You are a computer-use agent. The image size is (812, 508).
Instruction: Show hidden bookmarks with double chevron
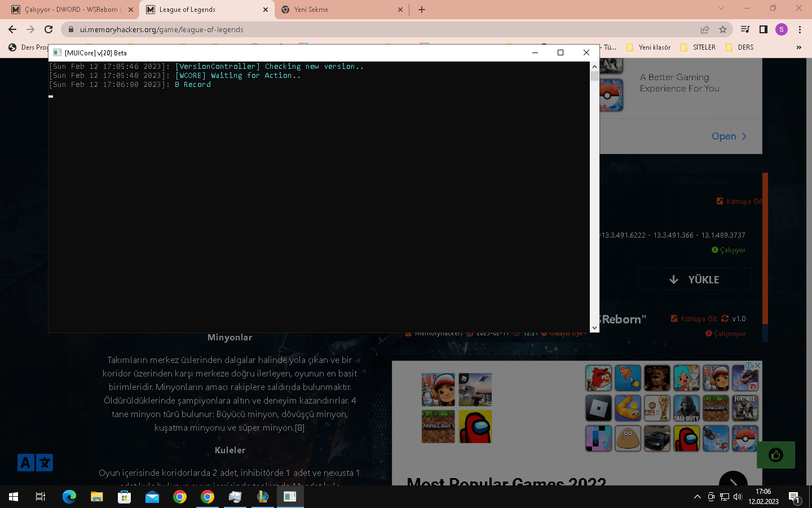click(x=798, y=47)
